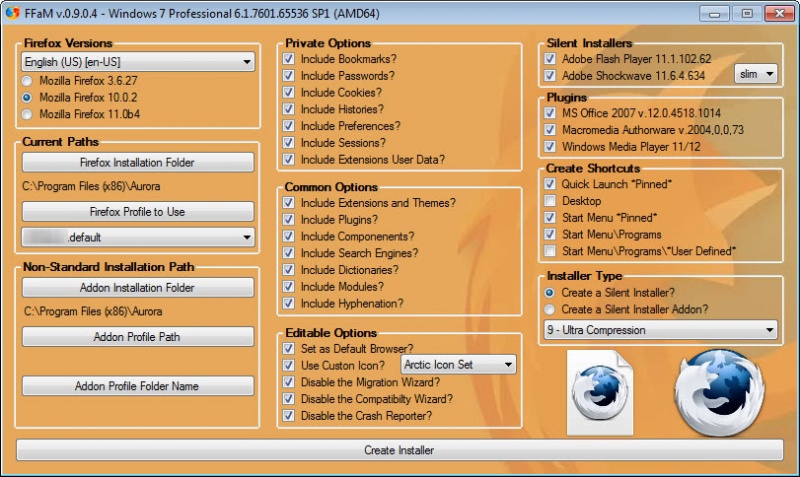Enable the Desktop shortcut checkbox
Screen dimensions: 800x477
tap(550, 200)
